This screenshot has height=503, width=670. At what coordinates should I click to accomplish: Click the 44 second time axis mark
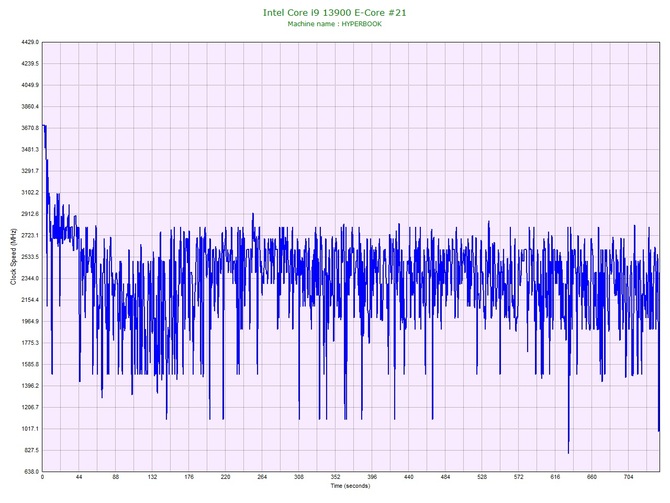pos(79,478)
